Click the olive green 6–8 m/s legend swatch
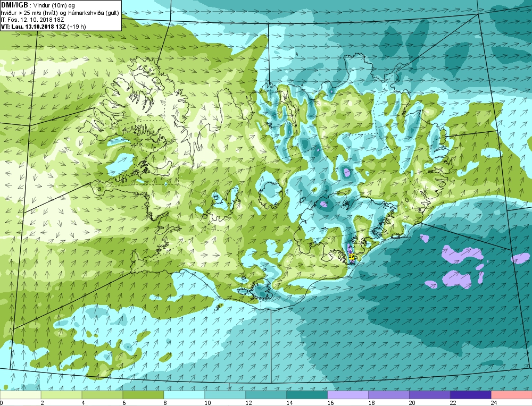532x406 pixels. click(x=143, y=395)
